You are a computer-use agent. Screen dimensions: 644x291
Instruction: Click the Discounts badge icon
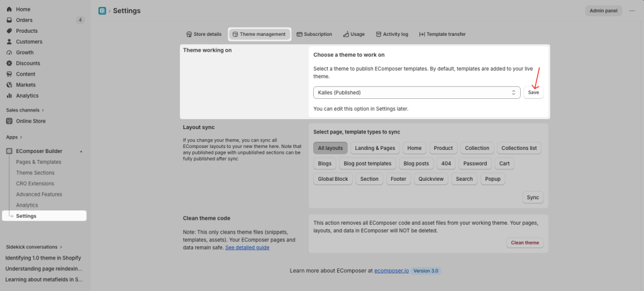(x=9, y=64)
